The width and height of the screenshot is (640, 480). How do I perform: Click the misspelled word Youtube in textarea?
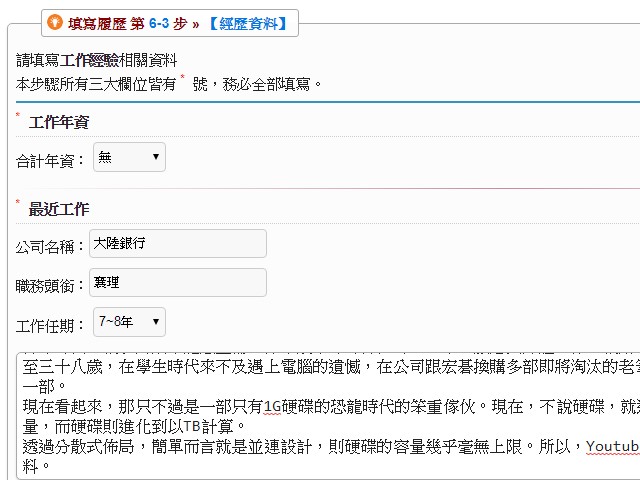(x=612, y=445)
